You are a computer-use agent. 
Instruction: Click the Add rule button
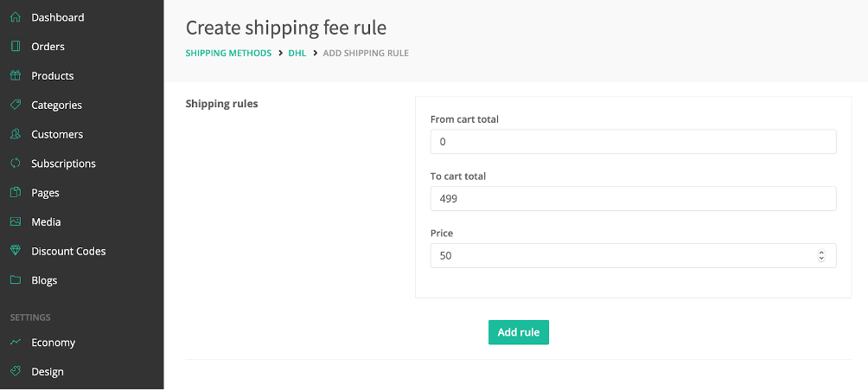[518, 332]
